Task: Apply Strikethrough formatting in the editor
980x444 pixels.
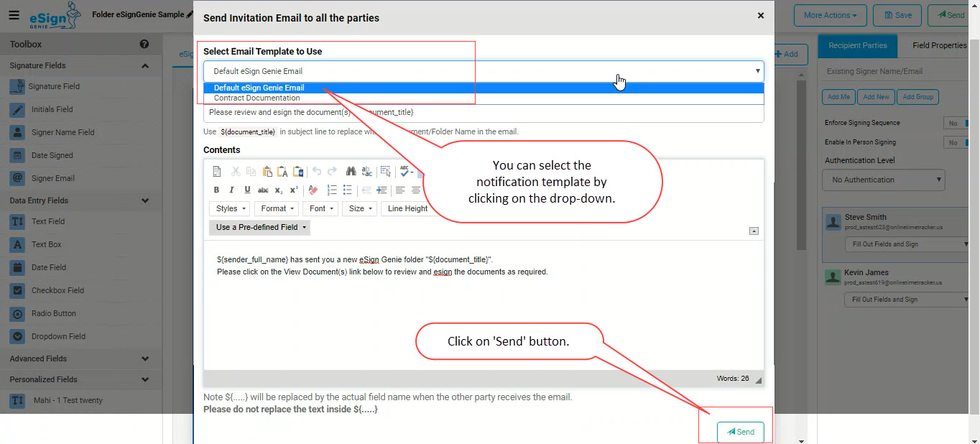Action: pos(263,190)
